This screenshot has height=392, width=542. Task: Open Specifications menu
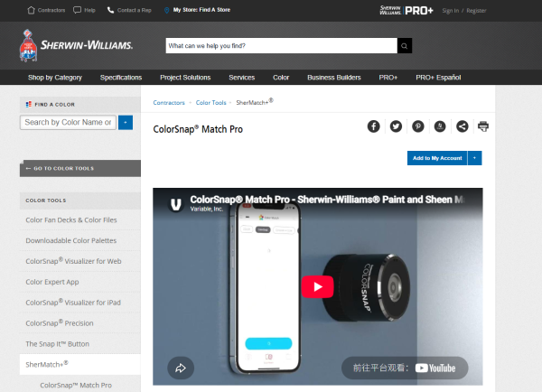point(121,78)
